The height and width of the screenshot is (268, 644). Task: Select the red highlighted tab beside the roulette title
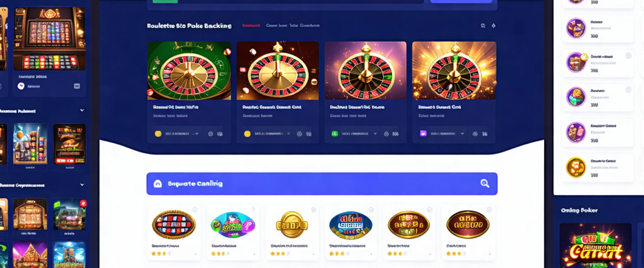point(251,25)
